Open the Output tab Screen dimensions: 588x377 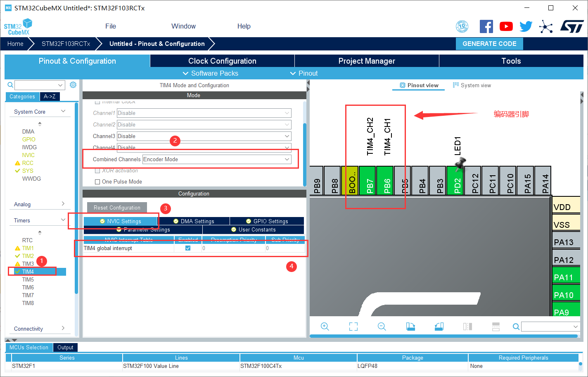(x=65, y=347)
